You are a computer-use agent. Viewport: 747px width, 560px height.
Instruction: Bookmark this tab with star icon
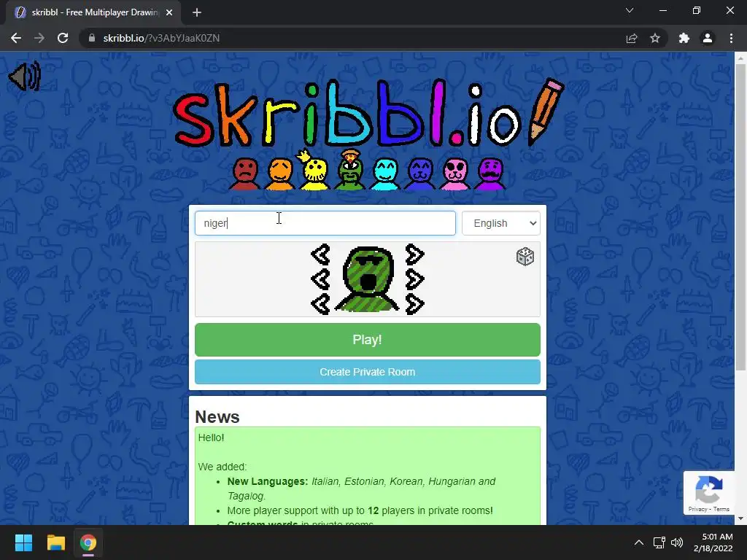pos(655,38)
